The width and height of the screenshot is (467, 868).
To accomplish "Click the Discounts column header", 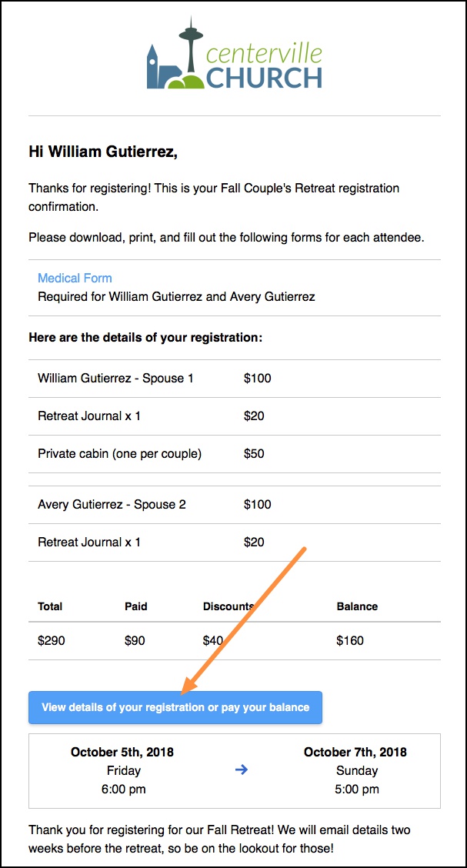I will point(228,606).
